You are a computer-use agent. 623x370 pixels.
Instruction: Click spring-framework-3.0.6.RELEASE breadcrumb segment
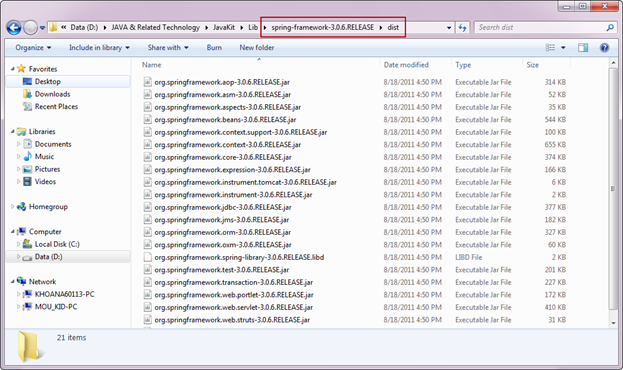(323, 27)
